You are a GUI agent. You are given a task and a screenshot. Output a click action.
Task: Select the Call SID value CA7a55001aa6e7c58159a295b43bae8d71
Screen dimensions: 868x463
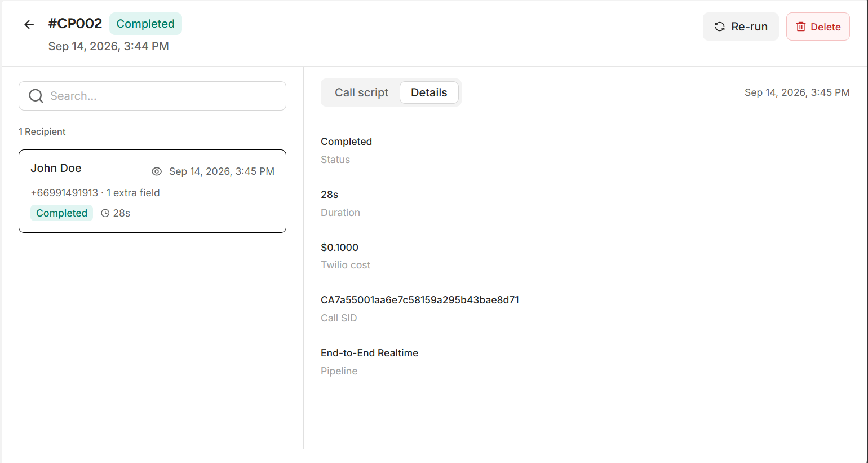(x=420, y=300)
